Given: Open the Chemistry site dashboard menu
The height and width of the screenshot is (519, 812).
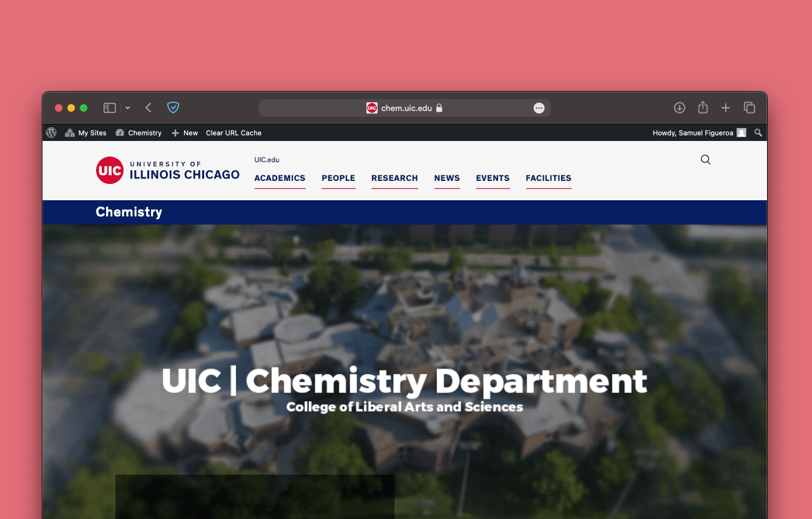Looking at the screenshot, I should coord(139,133).
